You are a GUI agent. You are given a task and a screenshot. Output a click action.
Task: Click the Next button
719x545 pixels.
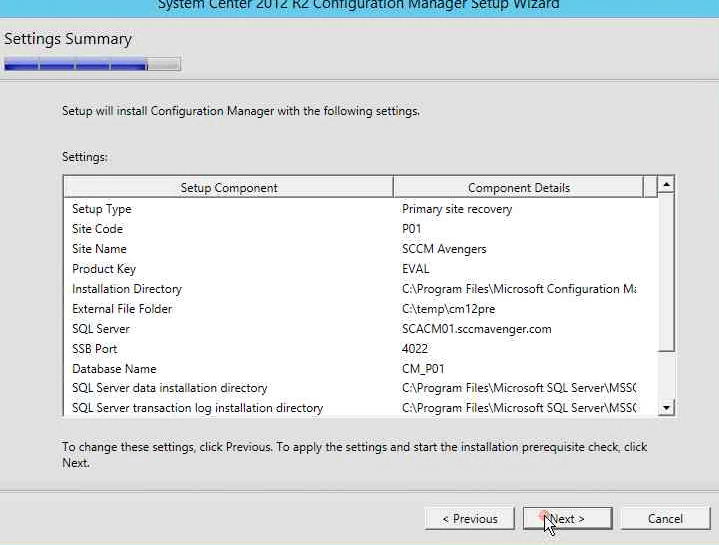coord(568,518)
